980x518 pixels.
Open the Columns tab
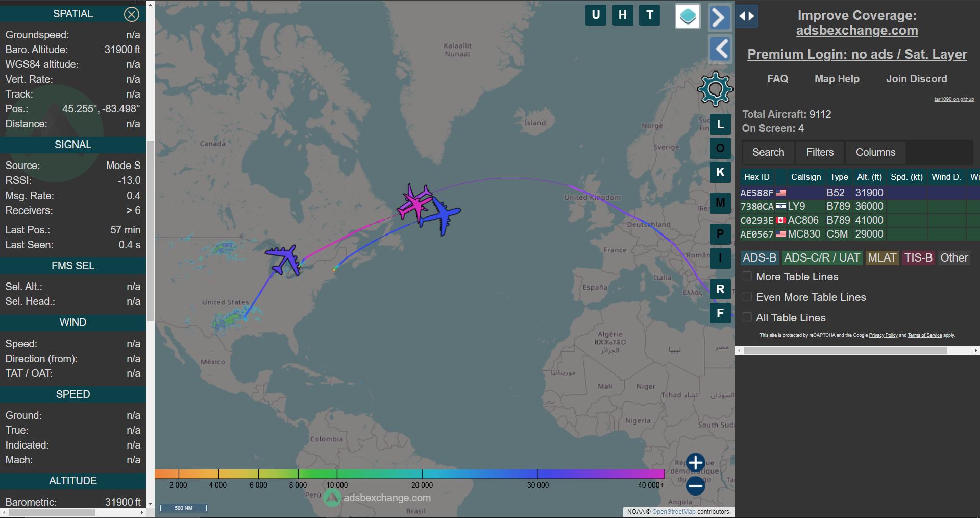pos(875,152)
